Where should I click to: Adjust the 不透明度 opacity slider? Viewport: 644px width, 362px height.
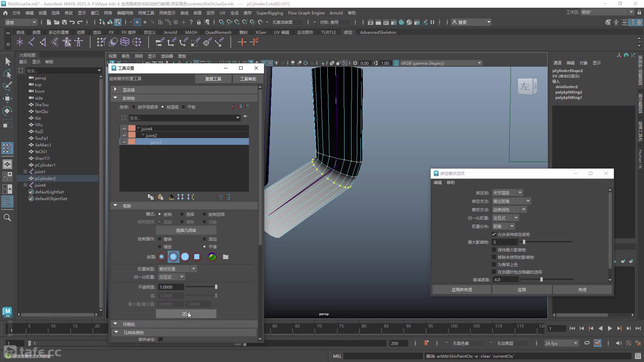pos(201,287)
